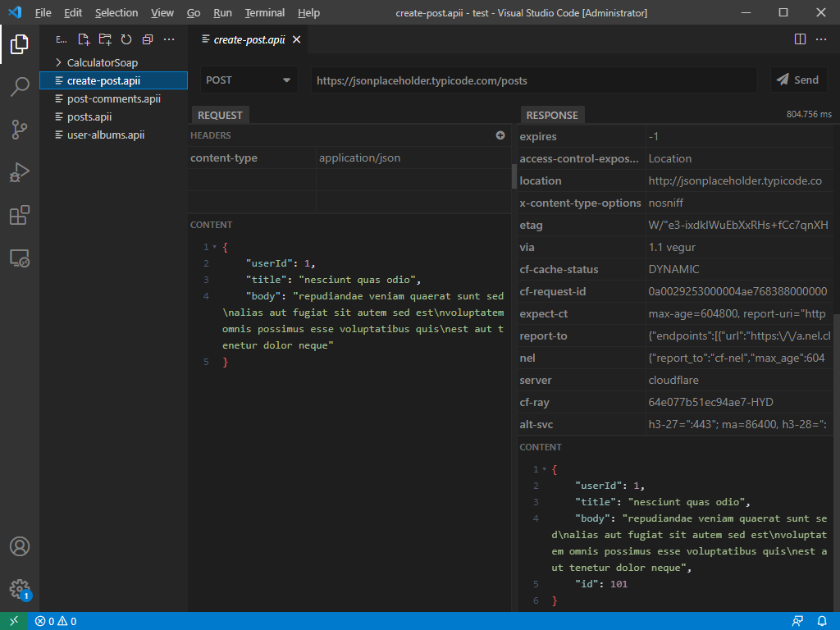This screenshot has width=840, height=630.
Task: Open the Extensions view
Action: click(x=20, y=216)
